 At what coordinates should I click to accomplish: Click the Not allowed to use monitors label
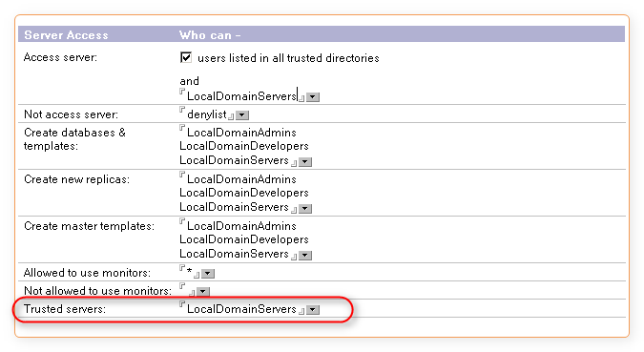point(97,291)
